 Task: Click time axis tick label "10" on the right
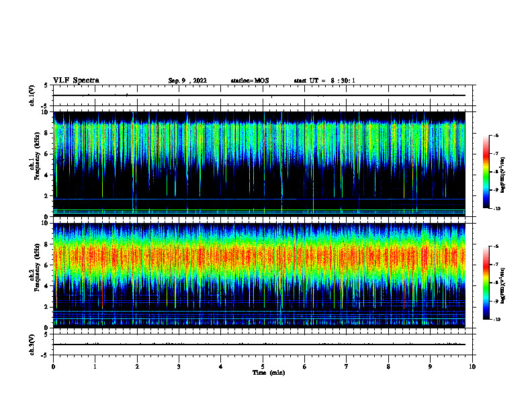(x=472, y=367)
